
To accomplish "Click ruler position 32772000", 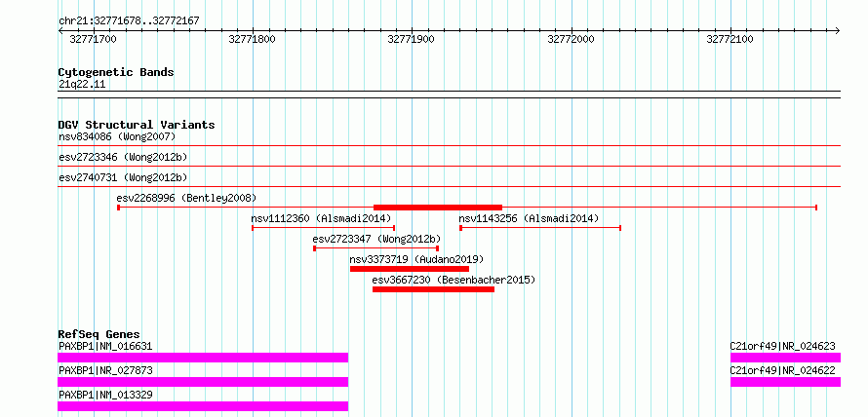I will pyautogui.click(x=571, y=39).
